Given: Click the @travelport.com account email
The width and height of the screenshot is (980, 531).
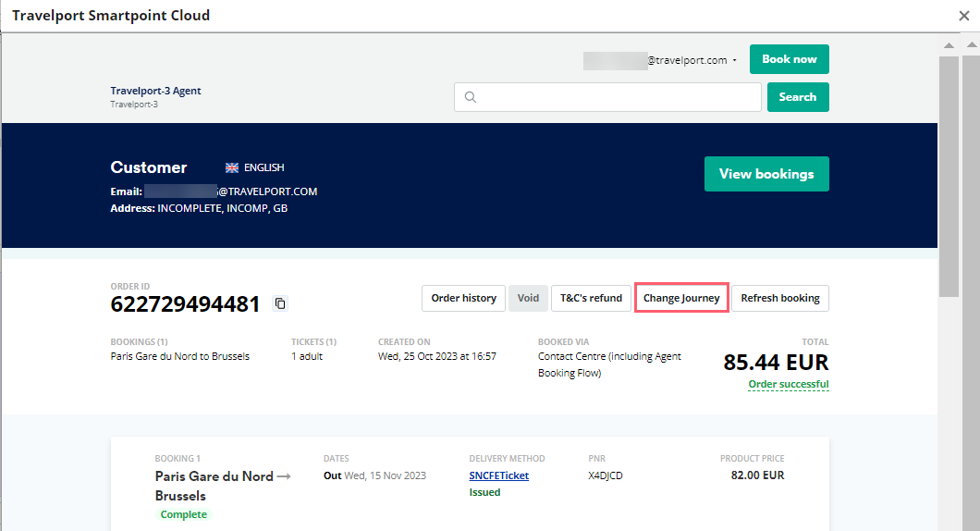Looking at the screenshot, I should click(x=655, y=61).
